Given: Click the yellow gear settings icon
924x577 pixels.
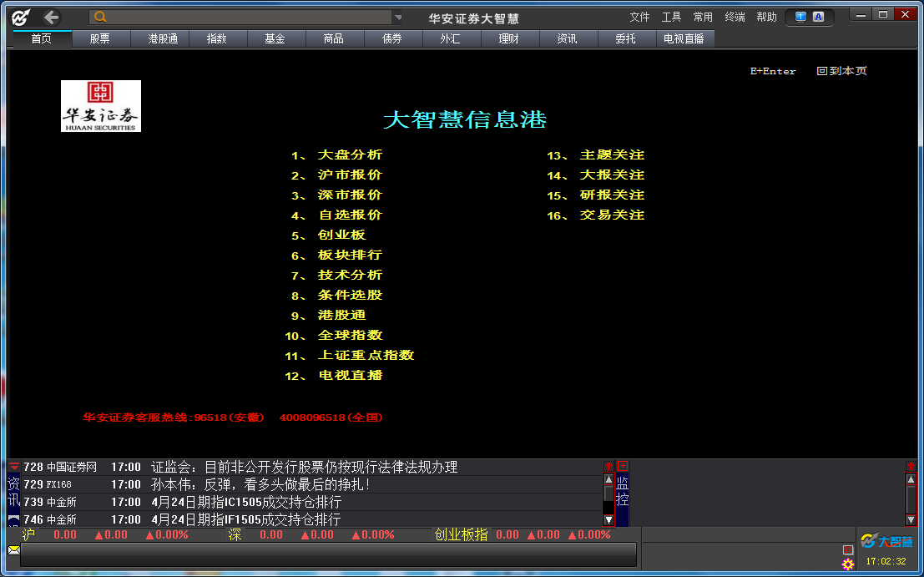Looking at the screenshot, I should click(x=848, y=564).
